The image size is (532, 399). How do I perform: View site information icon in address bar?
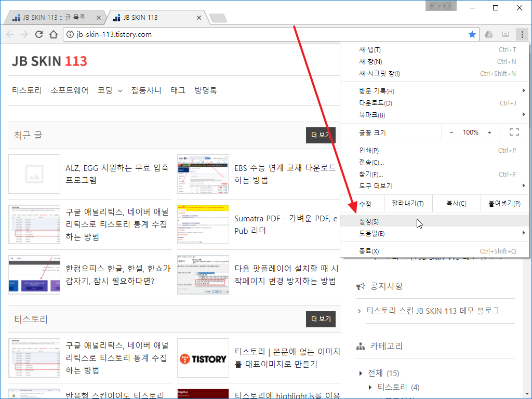(x=70, y=34)
